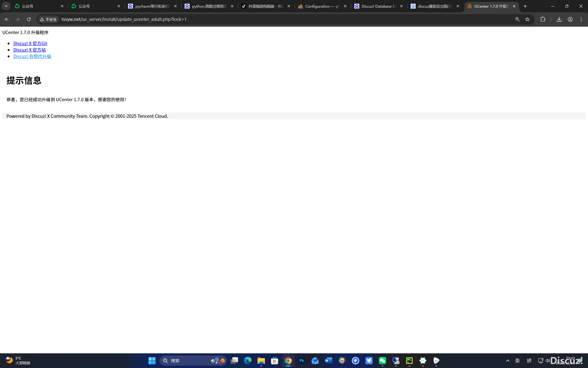Image resolution: width=588 pixels, height=368 pixels.
Task: Toggle the 英 input language indicator
Action: pos(517,361)
